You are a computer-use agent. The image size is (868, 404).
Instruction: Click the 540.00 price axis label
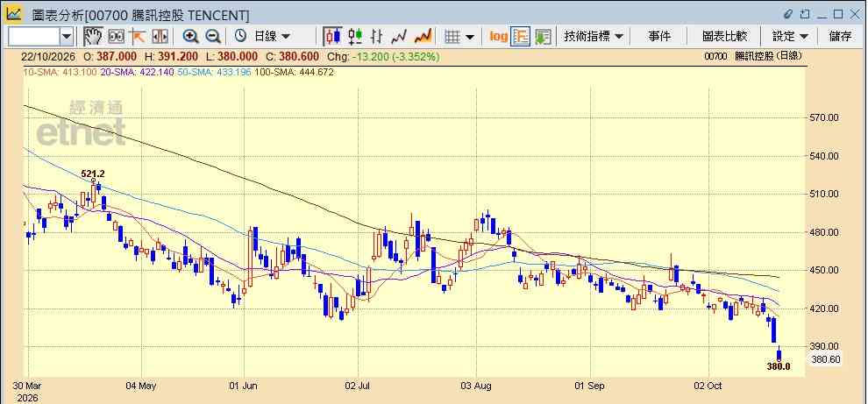(x=825, y=156)
